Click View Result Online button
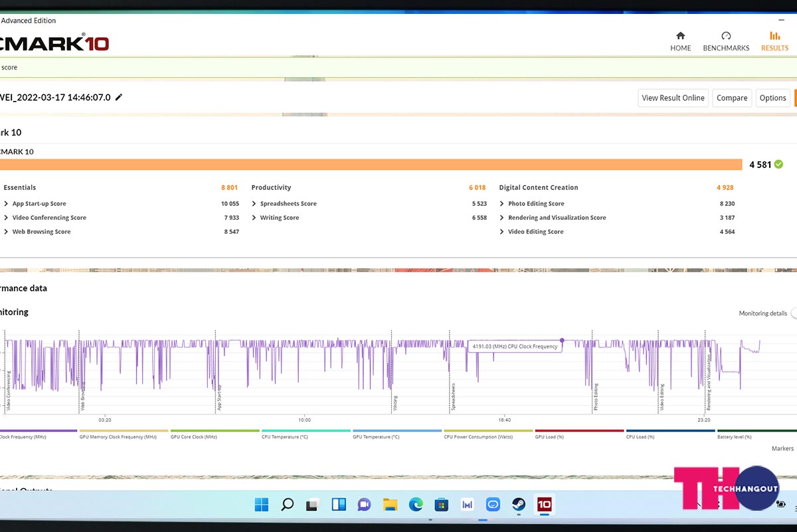Viewport: 797px width, 532px height. pos(673,98)
